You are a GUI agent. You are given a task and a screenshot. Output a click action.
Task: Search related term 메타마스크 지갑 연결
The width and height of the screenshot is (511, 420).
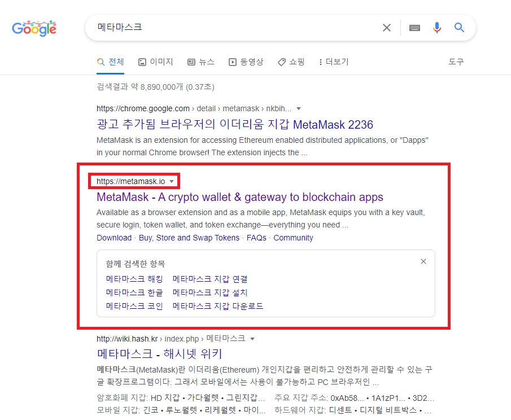[x=210, y=279]
